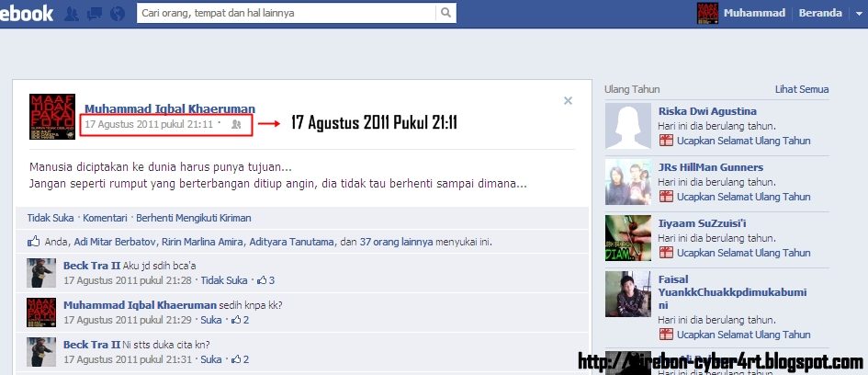Screen dimensions: 868x375
Task: Click Beck Tra II avatar on 21:31 comment
Action: coord(41,352)
